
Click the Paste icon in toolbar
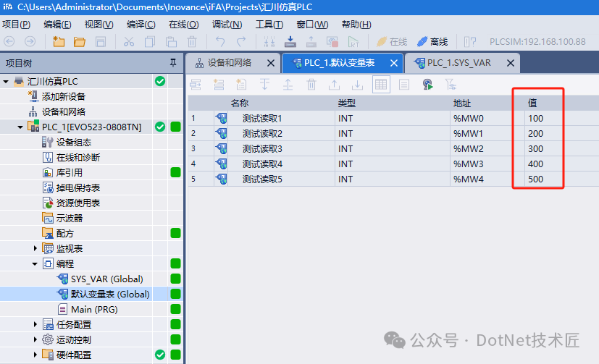(171, 41)
